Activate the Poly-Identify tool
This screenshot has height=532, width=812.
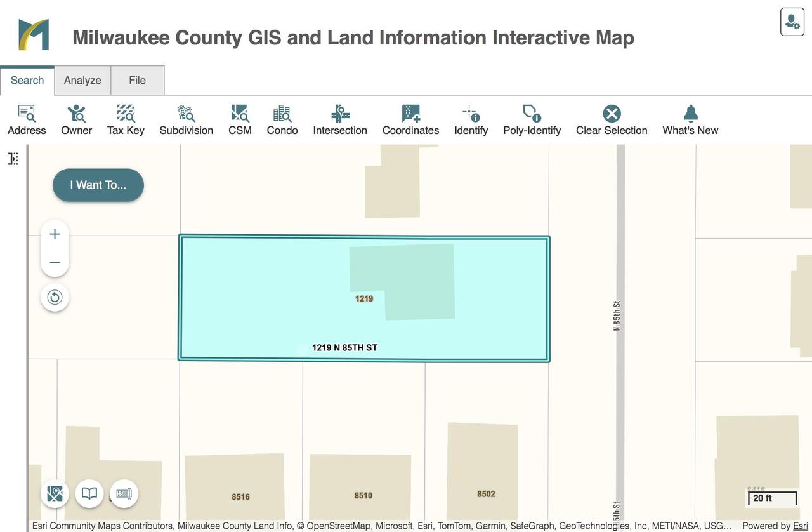[532, 120]
